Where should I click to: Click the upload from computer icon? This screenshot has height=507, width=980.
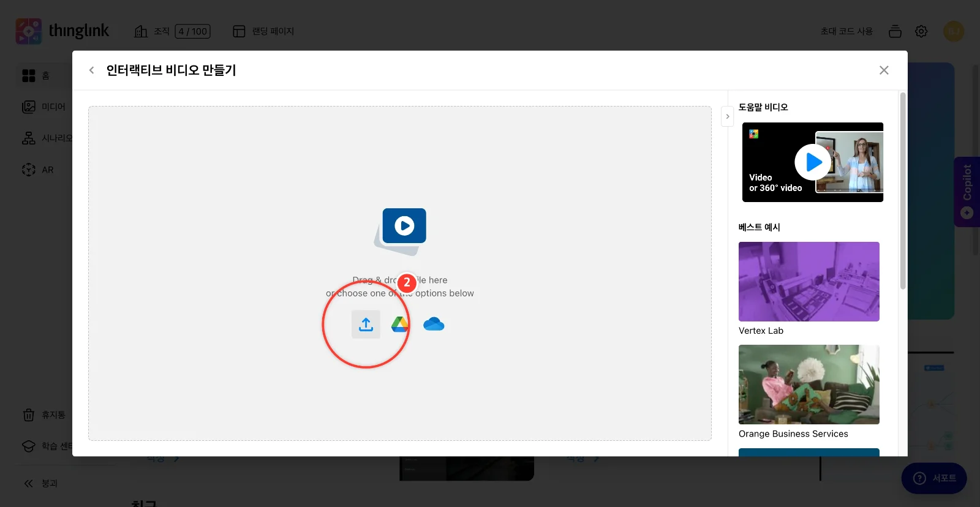366,324
